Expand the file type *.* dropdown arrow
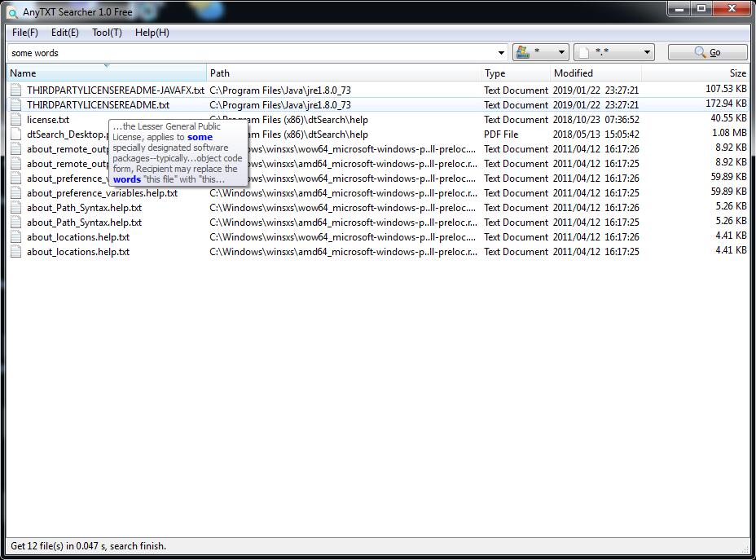Image resolution: width=756 pixels, height=560 pixels. [x=647, y=52]
